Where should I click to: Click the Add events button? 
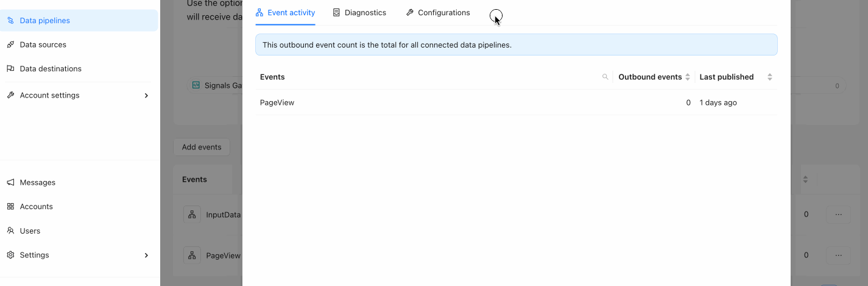(202, 147)
